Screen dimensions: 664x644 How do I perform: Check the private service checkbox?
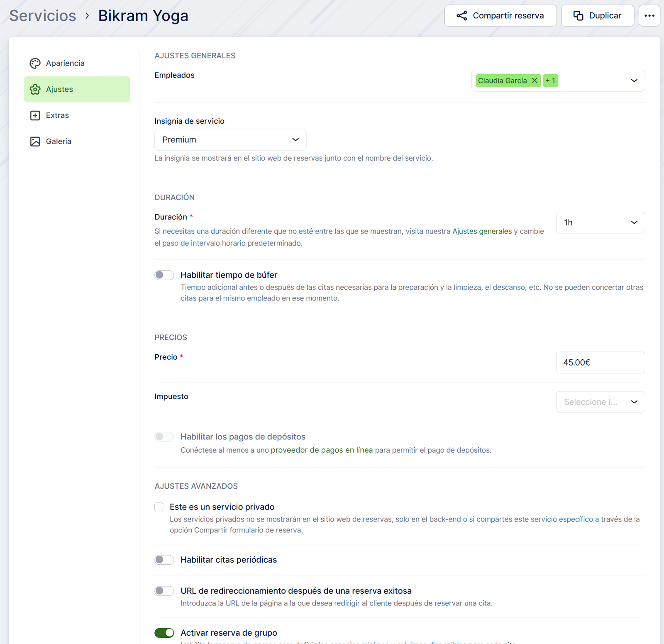click(x=159, y=507)
